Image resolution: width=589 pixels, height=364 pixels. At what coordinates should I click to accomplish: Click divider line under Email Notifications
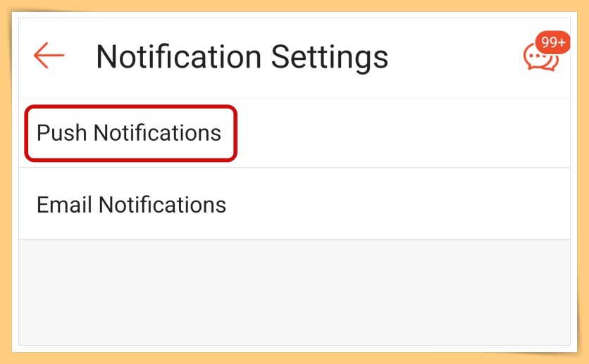click(294, 239)
